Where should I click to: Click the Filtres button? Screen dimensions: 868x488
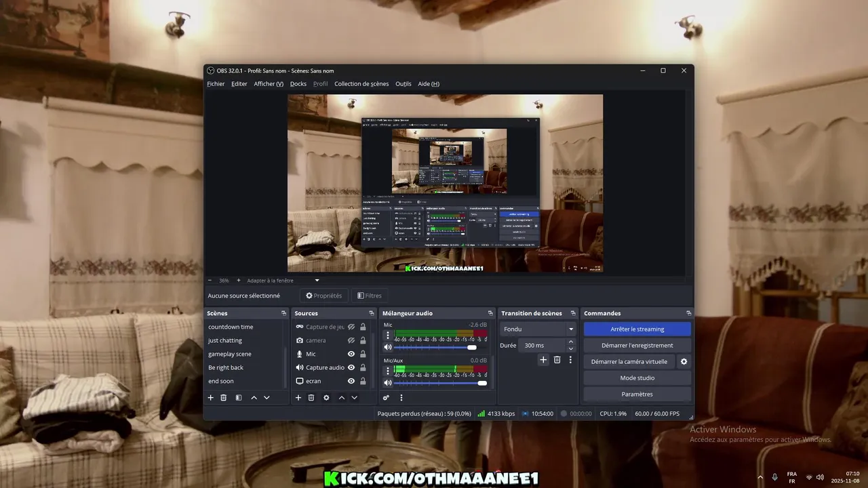click(x=370, y=296)
